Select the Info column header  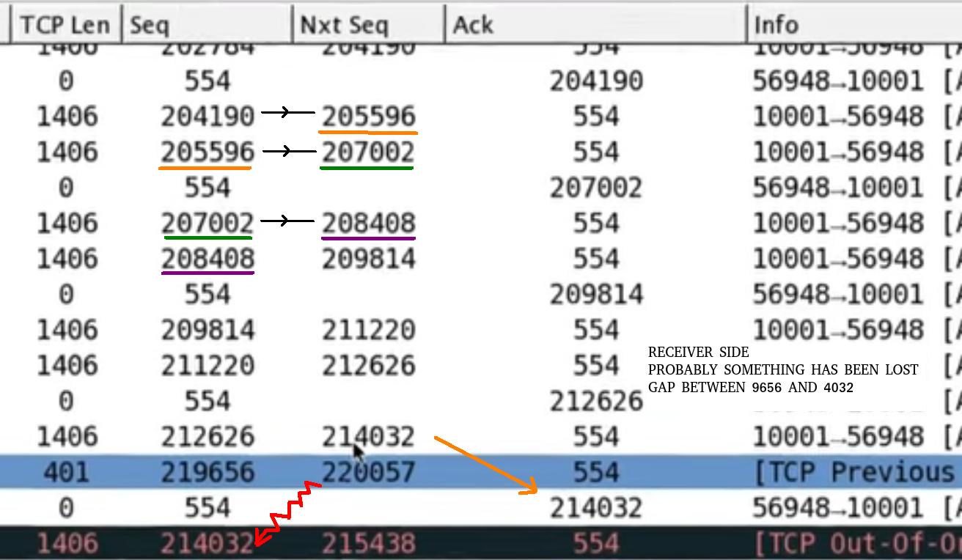point(776,25)
